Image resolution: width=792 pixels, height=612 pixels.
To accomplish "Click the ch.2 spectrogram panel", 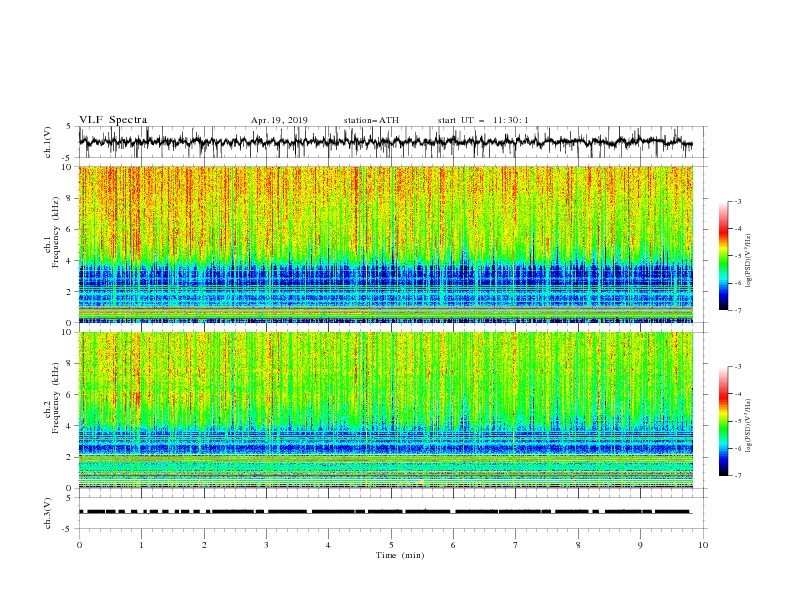I will coord(386,410).
